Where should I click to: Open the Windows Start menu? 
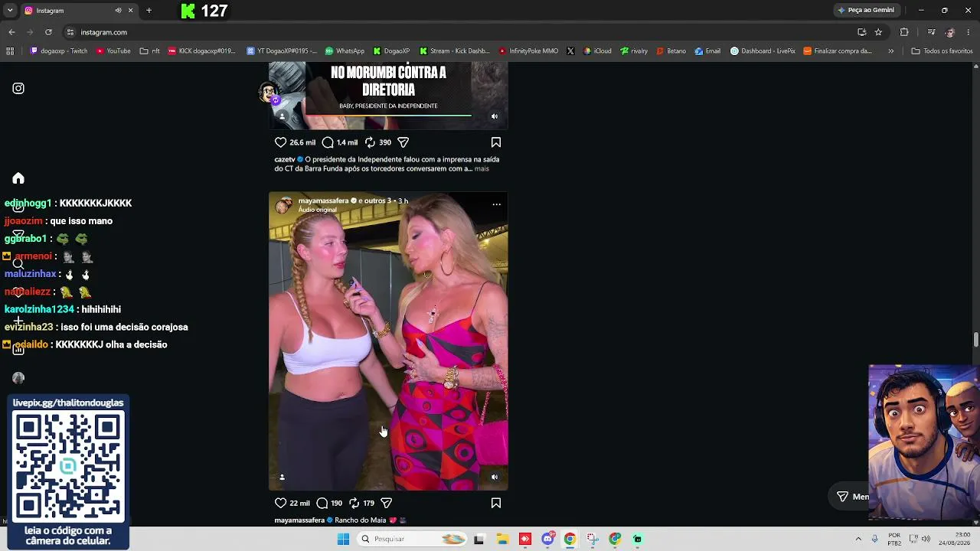tap(343, 539)
